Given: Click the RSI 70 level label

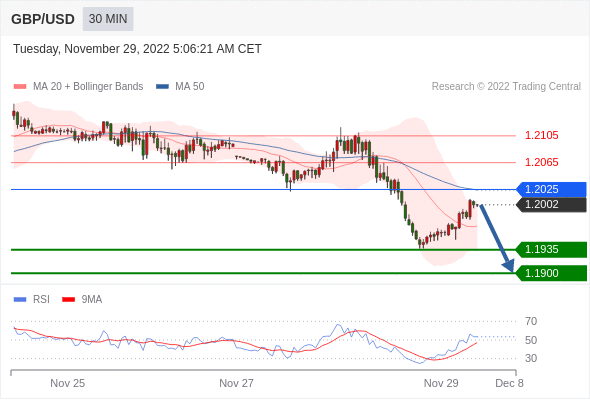Looking at the screenshot, I should pos(531,321).
